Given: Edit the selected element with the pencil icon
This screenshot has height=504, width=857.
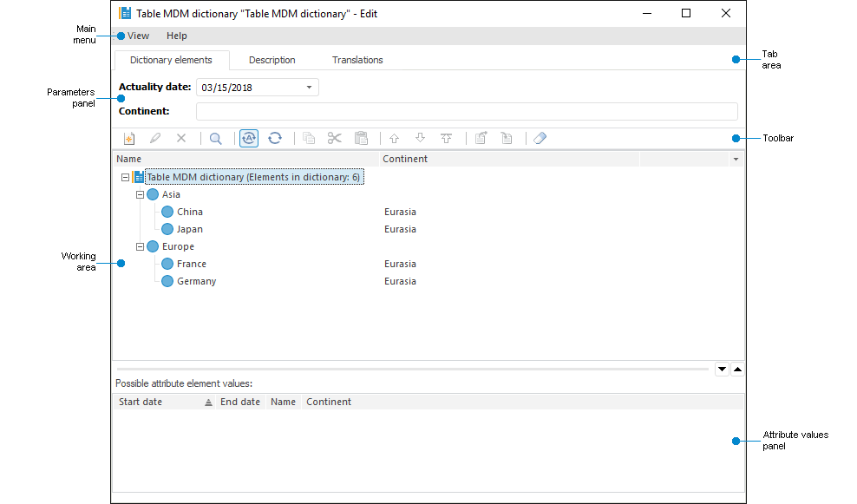Looking at the screenshot, I should 154,138.
